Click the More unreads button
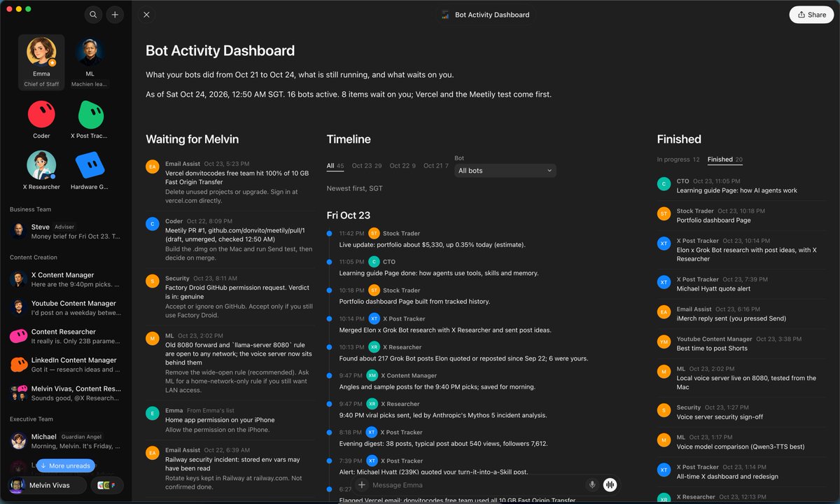 click(x=65, y=465)
